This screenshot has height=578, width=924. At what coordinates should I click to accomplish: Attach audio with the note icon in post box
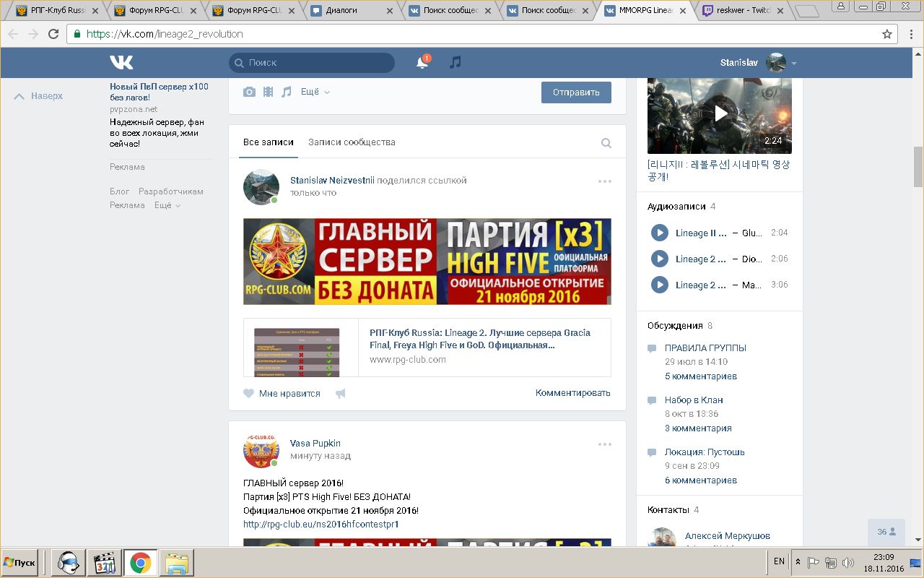(x=287, y=92)
